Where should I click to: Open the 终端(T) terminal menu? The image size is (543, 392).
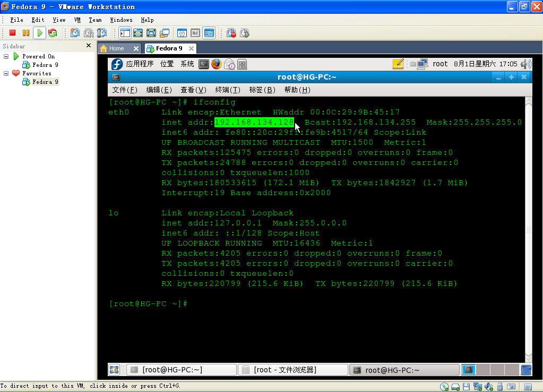[228, 90]
